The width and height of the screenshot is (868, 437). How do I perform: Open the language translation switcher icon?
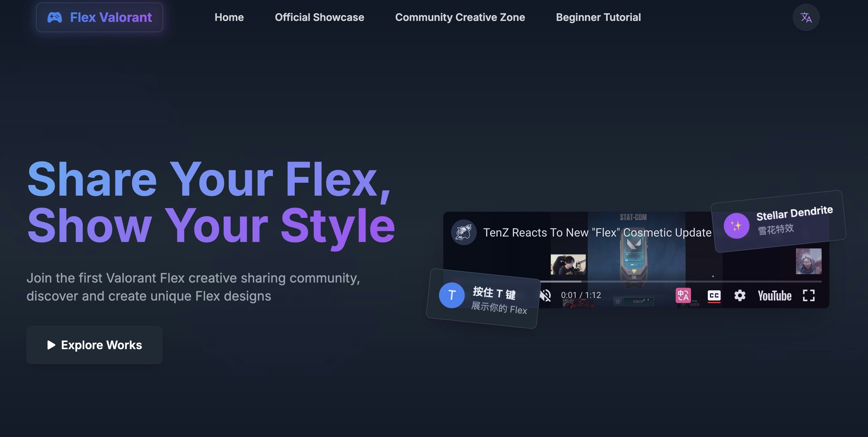coord(806,17)
